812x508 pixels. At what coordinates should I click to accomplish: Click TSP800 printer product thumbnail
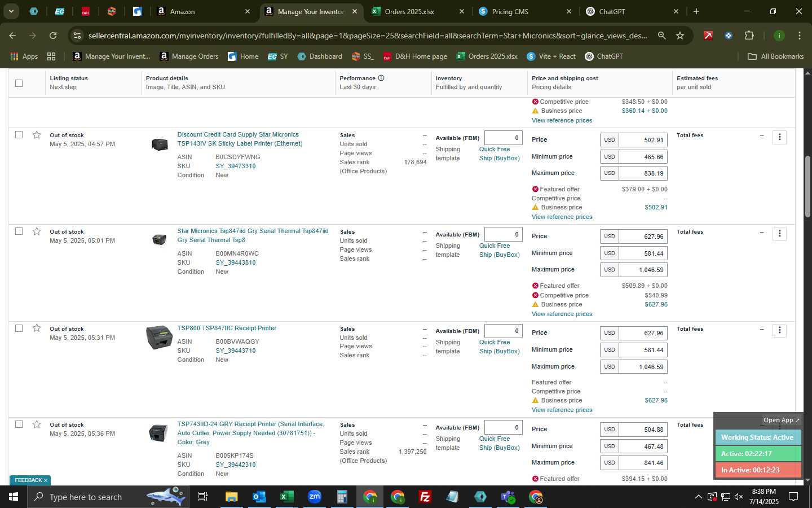(159, 338)
